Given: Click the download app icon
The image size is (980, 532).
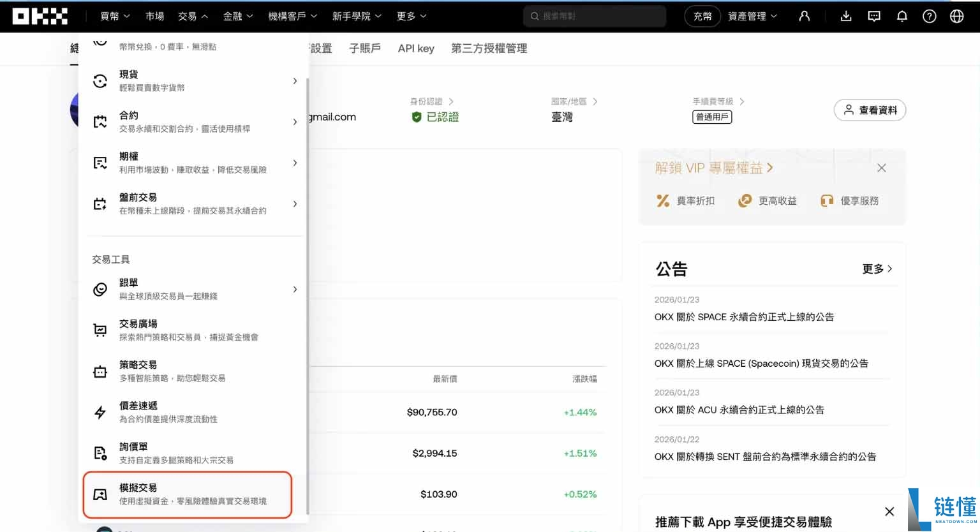Looking at the screenshot, I should [x=846, y=16].
